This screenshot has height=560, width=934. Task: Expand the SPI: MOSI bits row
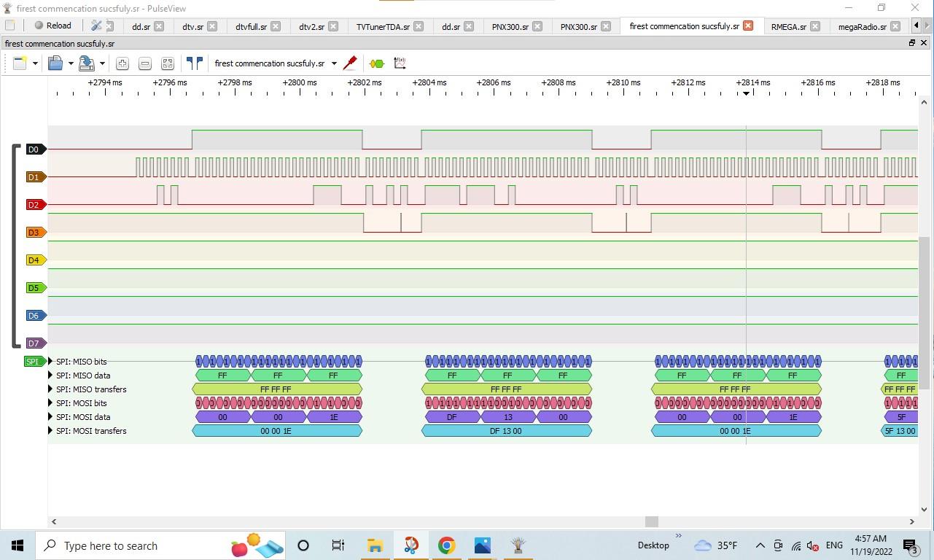coord(50,403)
